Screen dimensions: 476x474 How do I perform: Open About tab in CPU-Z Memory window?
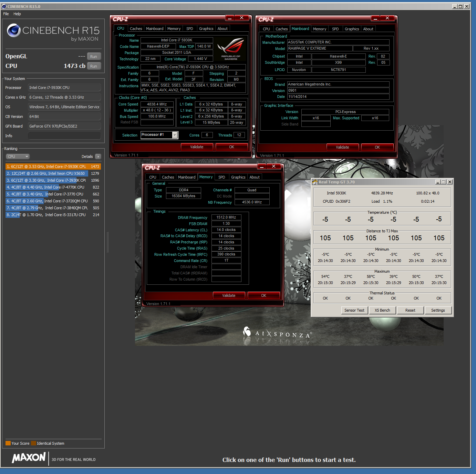click(x=255, y=177)
